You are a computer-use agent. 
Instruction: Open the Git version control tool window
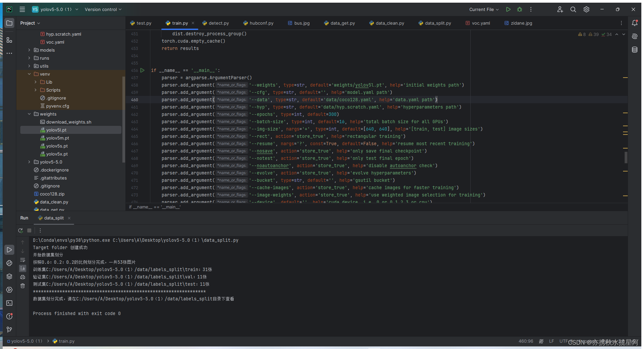[x=9, y=330]
